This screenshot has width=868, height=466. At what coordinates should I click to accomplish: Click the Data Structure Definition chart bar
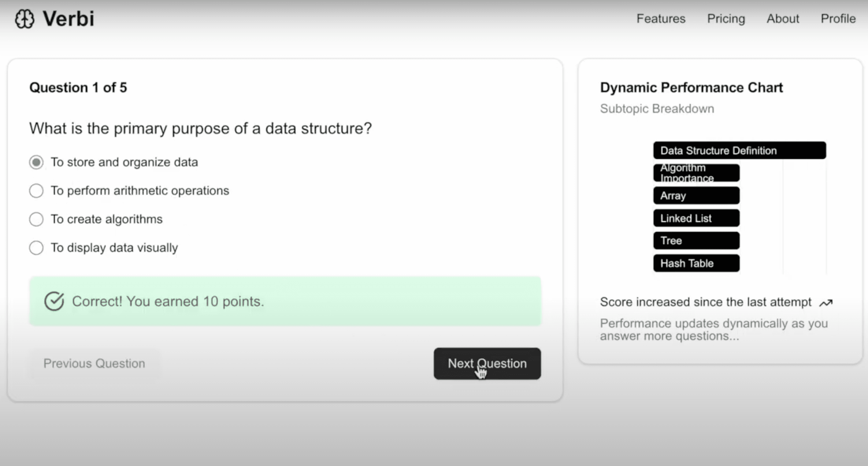739,150
